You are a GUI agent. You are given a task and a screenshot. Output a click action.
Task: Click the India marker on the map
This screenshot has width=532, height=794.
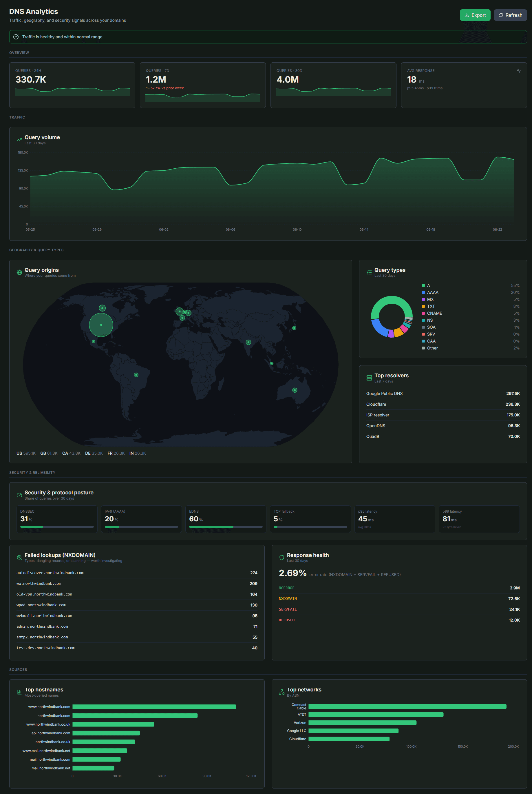248,342
